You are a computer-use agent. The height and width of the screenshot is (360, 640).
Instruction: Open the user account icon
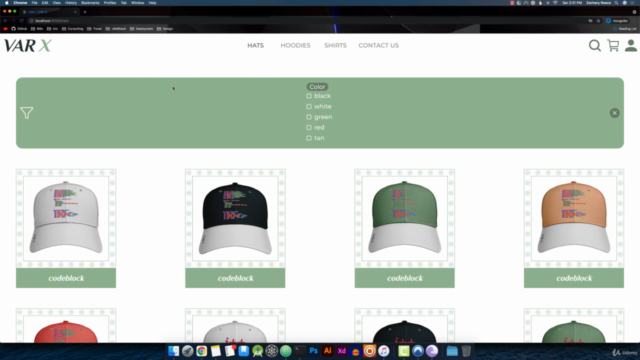(x=631, y=45)
